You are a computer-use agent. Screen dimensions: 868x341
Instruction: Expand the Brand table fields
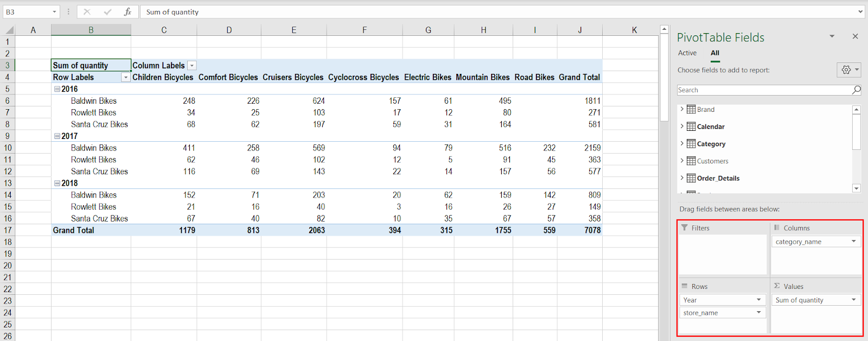pyautogui.click(x=682, y=109)
